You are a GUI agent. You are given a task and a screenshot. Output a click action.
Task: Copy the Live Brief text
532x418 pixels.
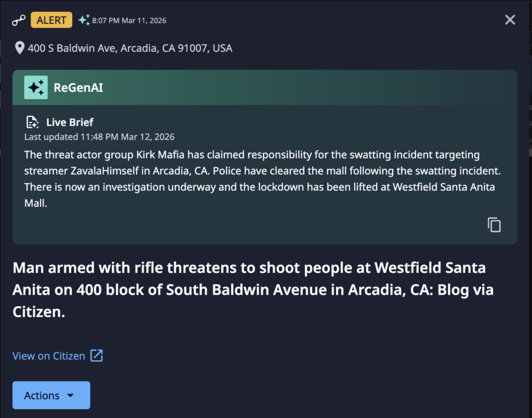click(x=494, y=225)
